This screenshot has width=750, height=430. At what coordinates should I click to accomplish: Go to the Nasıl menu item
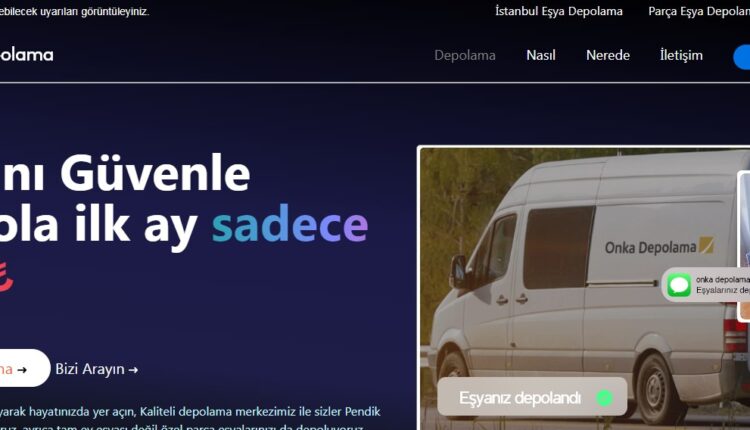point(540,55)
